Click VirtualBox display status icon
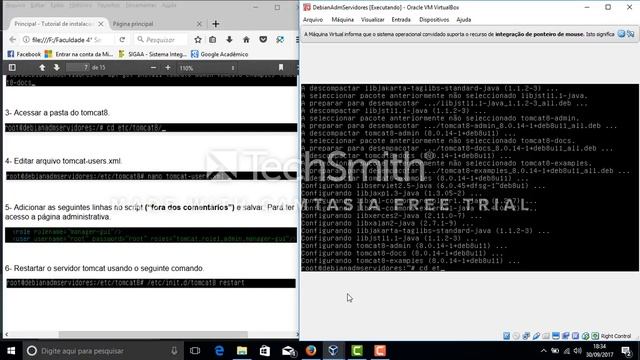Screen dimensions: 640x360 (x=556, y=336)
